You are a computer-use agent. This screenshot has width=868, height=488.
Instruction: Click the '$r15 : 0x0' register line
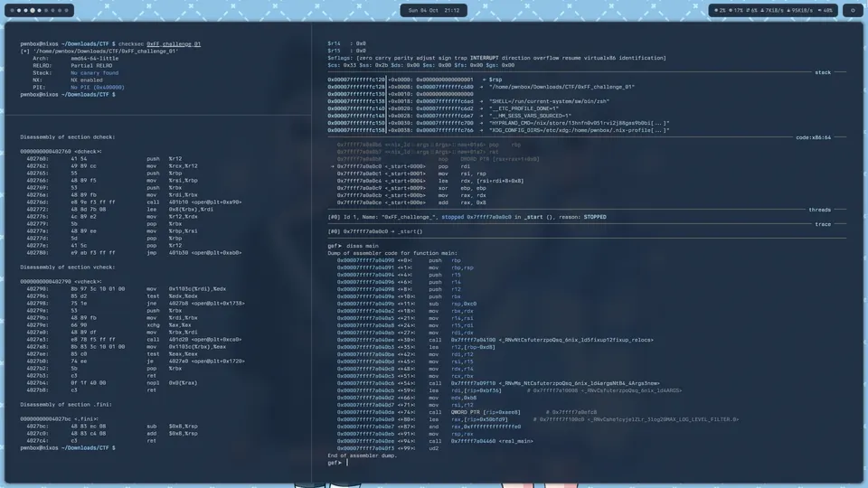point(346,51)
